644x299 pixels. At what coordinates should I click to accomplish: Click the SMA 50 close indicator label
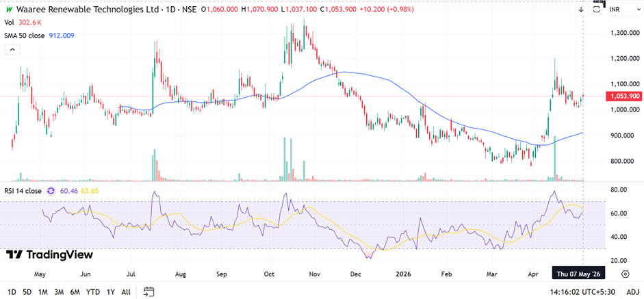point(25,36)
